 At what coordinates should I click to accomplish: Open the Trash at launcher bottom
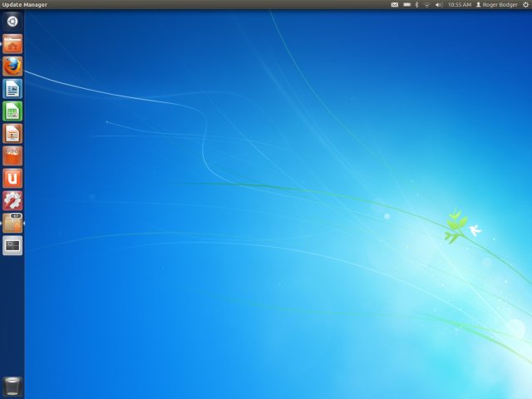[x=12, y=386]
